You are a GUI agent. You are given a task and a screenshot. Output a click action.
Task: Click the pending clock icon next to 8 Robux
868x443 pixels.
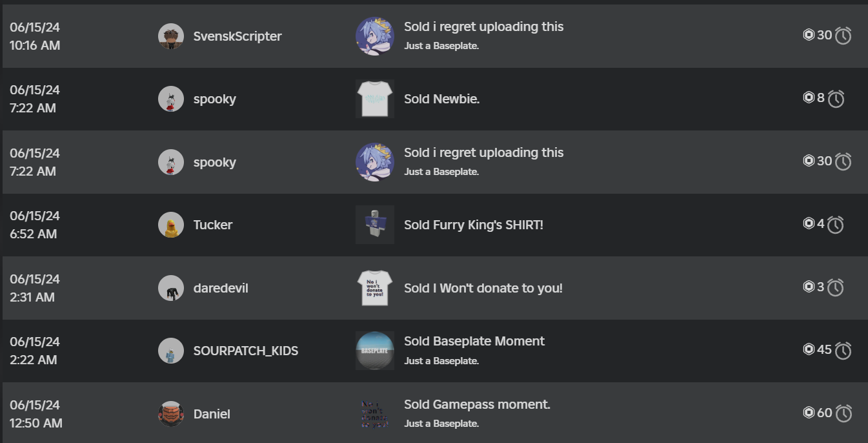836,99
